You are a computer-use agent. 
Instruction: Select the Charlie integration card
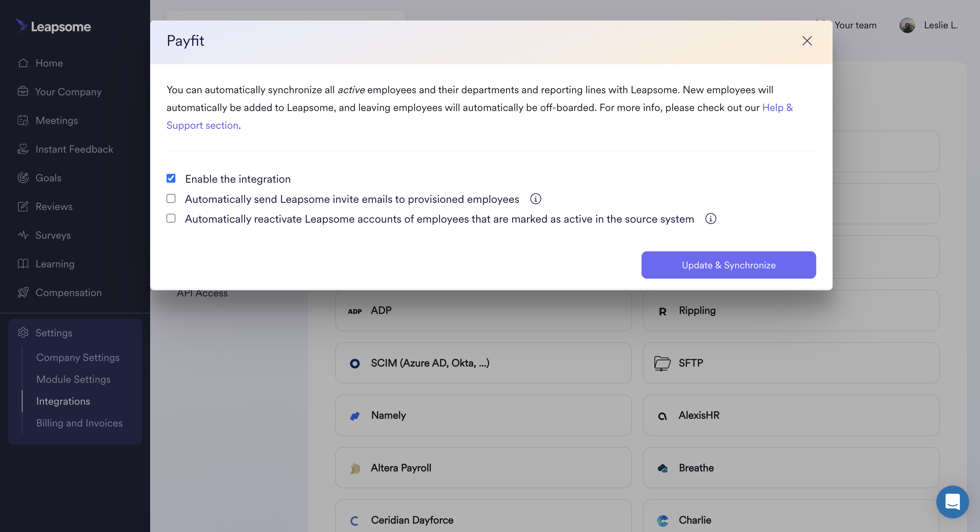(791, 516)
